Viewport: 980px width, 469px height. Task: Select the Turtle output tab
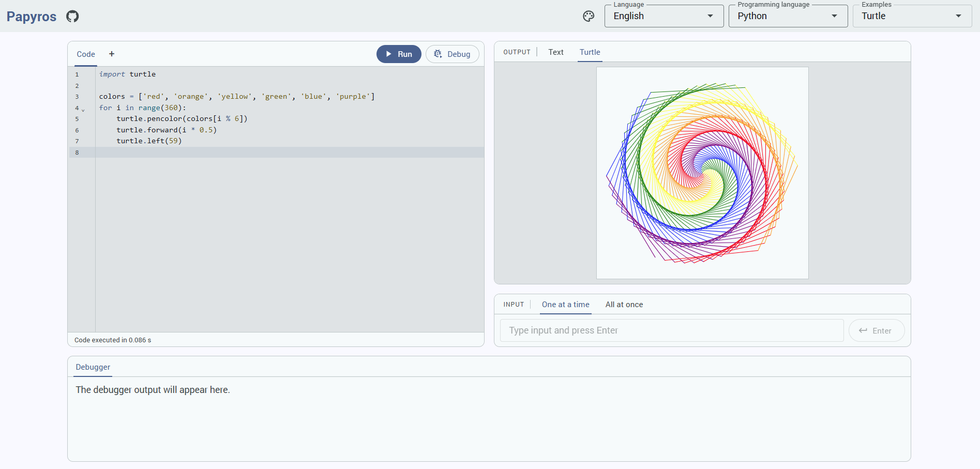point(590,52)
